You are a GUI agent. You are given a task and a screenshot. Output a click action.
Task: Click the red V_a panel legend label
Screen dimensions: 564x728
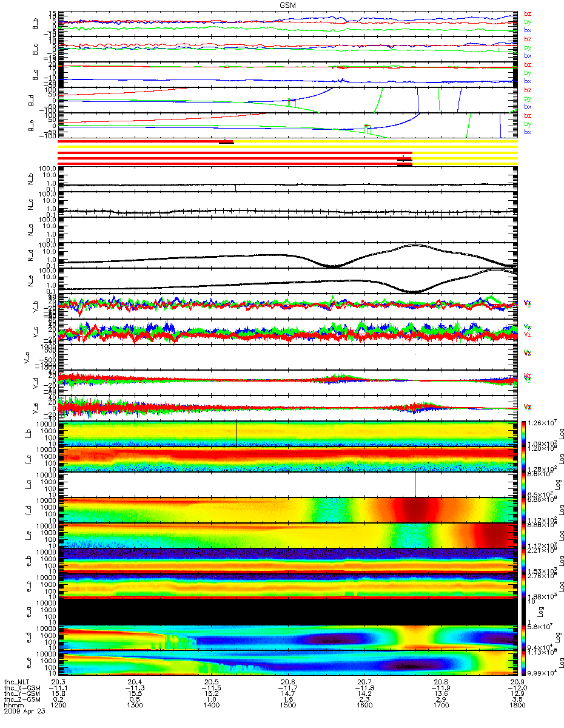tap(528, 355)
